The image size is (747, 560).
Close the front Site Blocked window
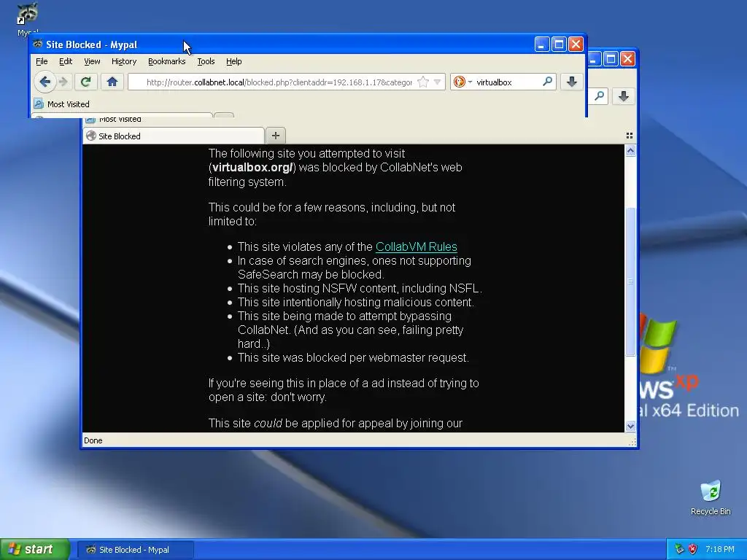pyautogui.click(x=576, y=44)
